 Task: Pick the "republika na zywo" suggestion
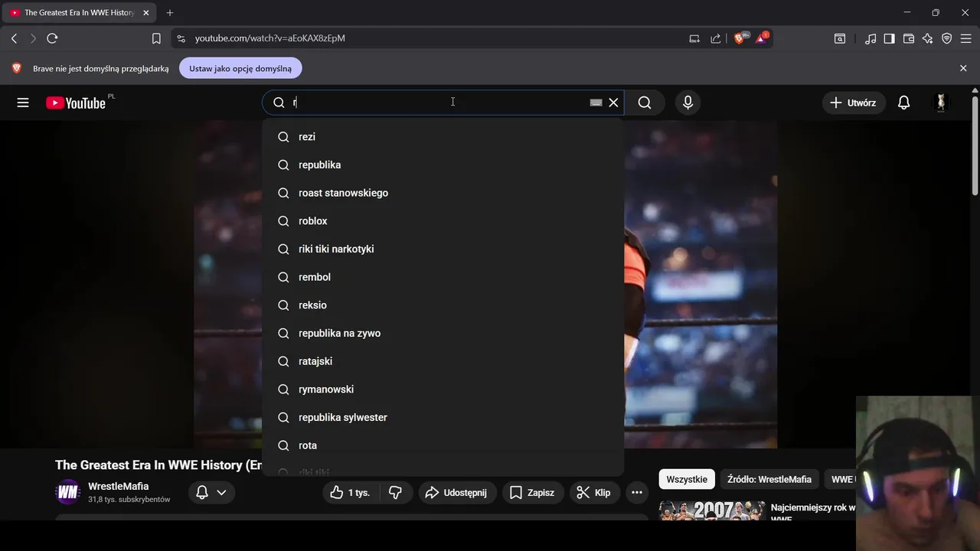pos(443,334)
